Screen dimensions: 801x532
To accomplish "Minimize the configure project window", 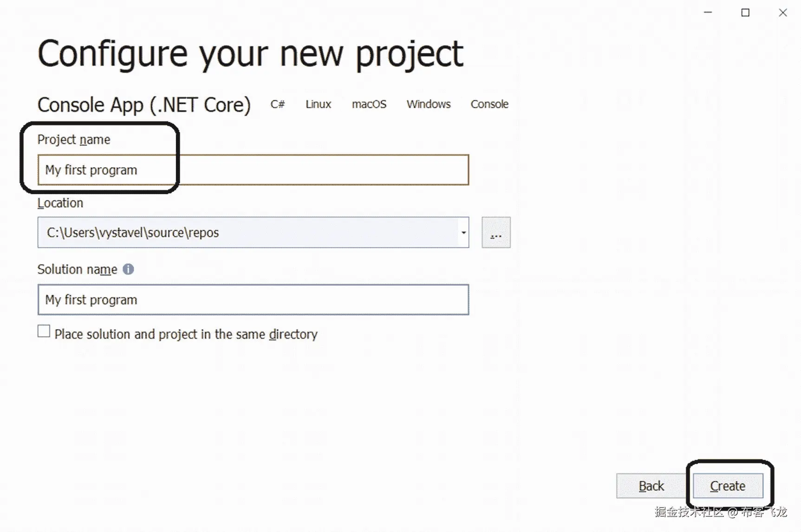I will (708, 13).
